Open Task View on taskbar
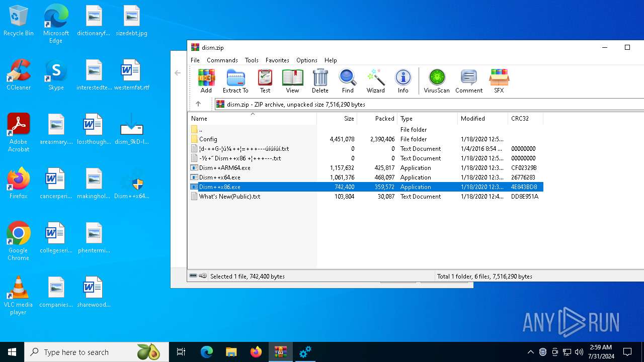This screenshot has height=362, width=644. click(x=181, y=352)
